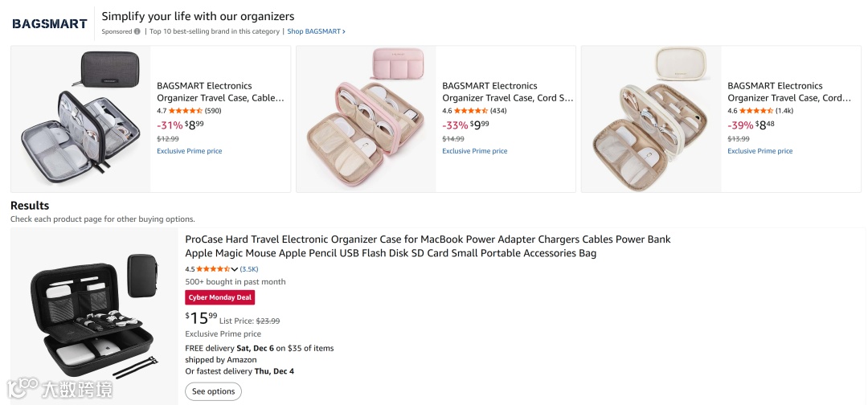The height and width of the screenshot is (405, 868).
Task: Open the ProCase Hard Travel Organizer title
Action: [x=428, y=246]
